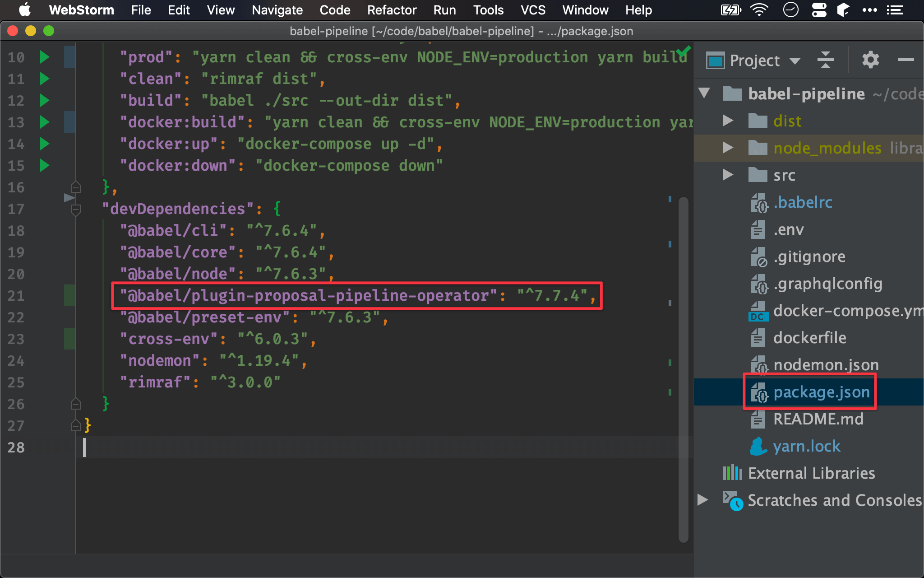The height and width of the screenshot is (578, 924).
Task: Open the Window menu
Action: click(585, 10)
